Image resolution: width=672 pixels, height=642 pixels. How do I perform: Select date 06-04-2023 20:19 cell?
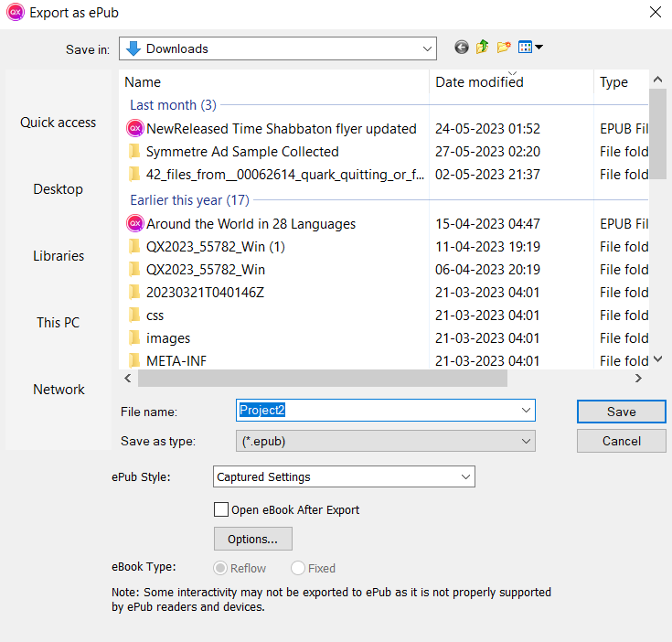(x=487, y=270)
